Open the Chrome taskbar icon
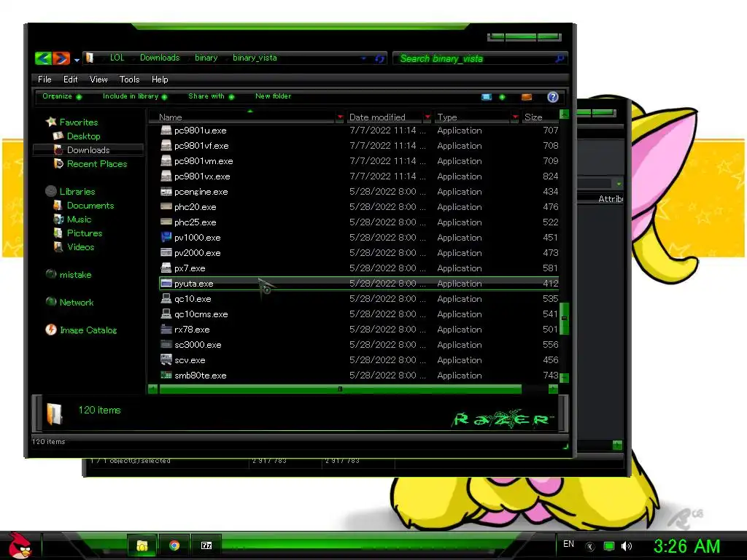The height and width of the screenshot is (560, 747). (174, 545)
